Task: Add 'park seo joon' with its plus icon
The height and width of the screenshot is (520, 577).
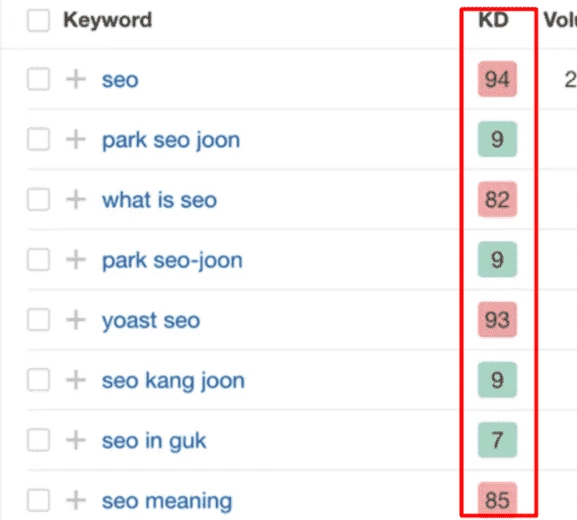Action: 76,139
